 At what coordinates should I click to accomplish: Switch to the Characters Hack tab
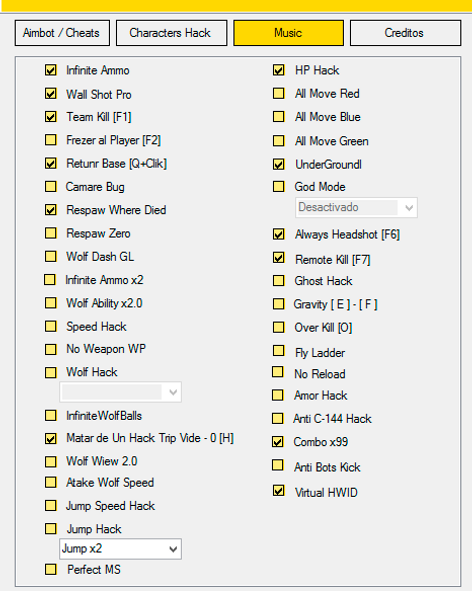pos(172,33)
